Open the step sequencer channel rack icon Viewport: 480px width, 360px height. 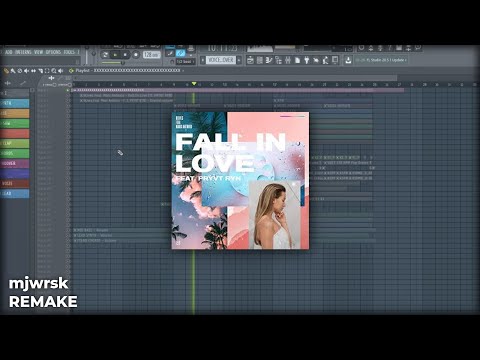point(260,60)
